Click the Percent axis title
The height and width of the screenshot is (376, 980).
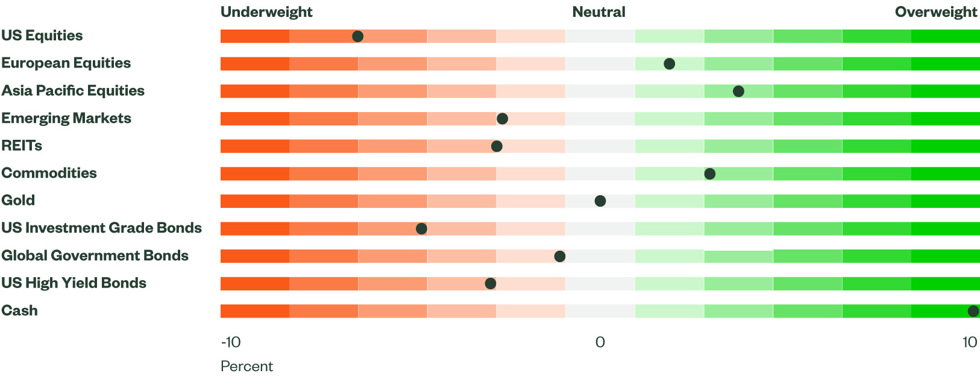(x=247, y=366)
